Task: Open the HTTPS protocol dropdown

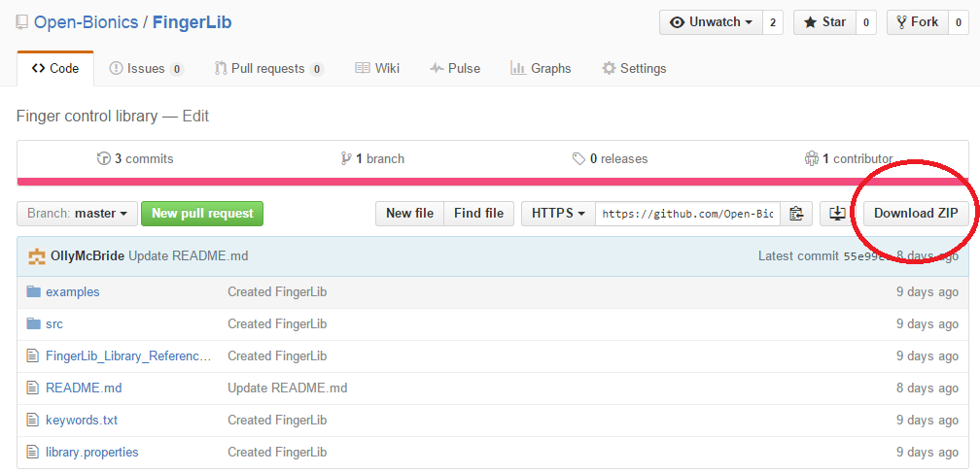Action: 558,214
